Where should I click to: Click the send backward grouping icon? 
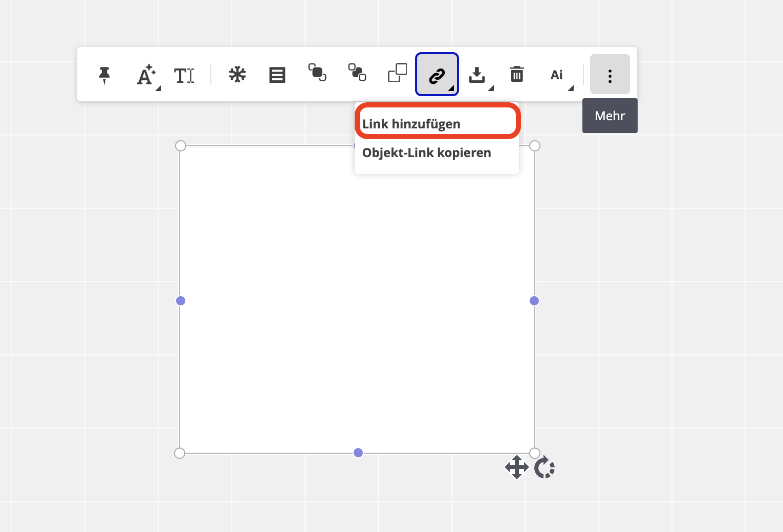point(357,73)
